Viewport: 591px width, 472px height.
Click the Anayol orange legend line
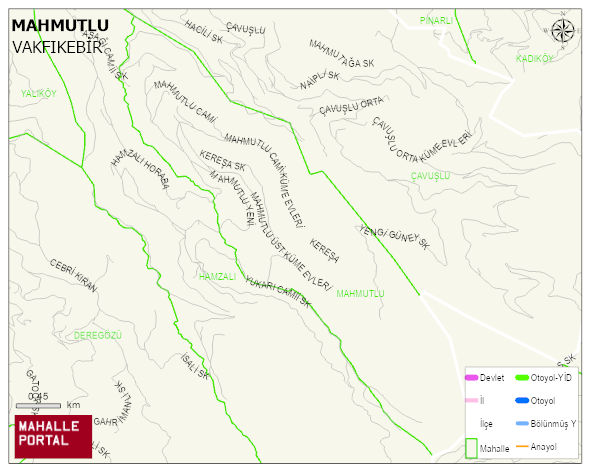click(522, 447)
